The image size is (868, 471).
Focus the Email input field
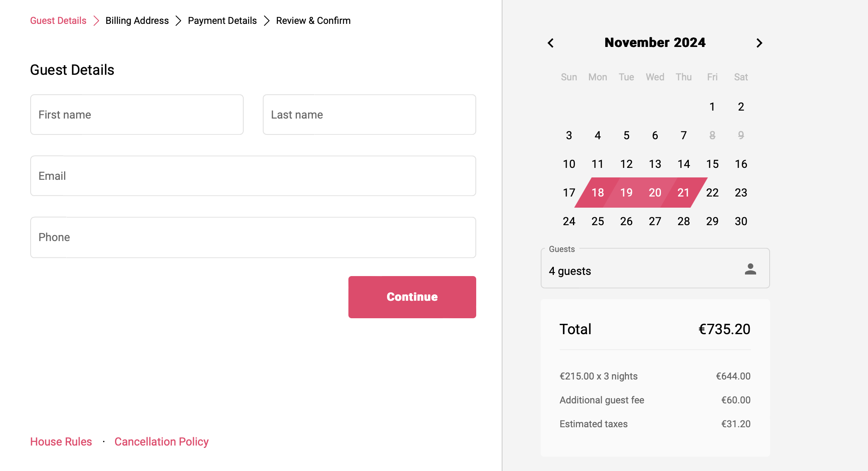(x=253, y=176)
